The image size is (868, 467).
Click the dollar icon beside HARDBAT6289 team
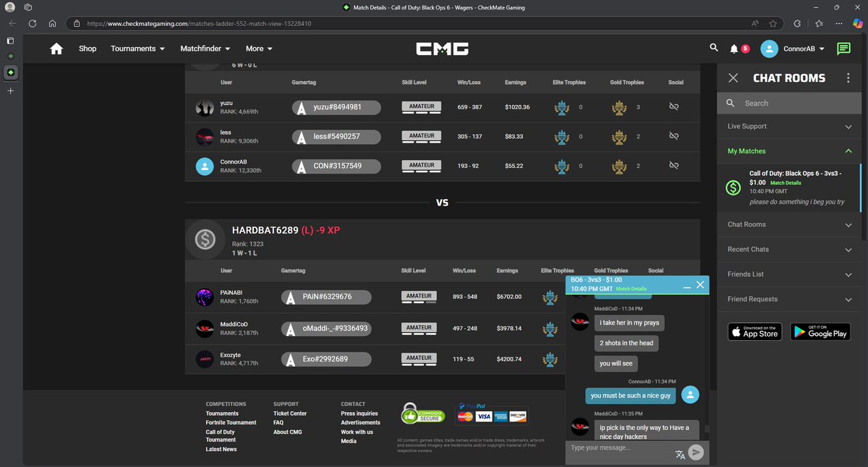click(205, 239)
